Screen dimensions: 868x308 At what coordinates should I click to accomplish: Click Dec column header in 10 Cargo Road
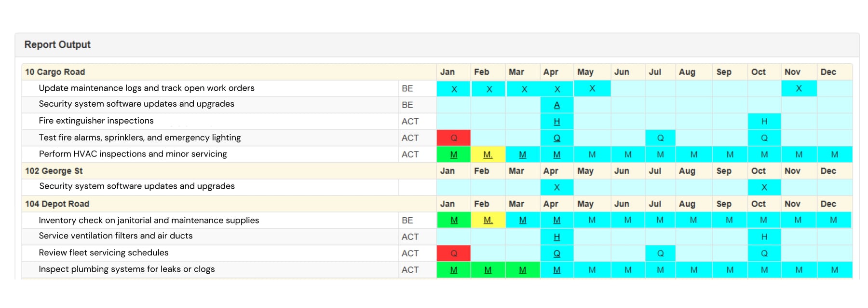[828, 72]
